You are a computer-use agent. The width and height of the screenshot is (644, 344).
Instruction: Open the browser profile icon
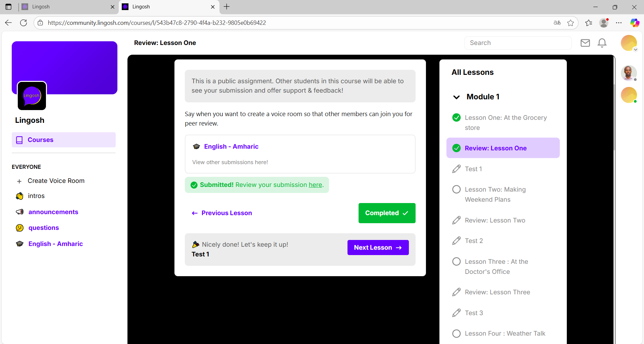(x=604, y=23)
